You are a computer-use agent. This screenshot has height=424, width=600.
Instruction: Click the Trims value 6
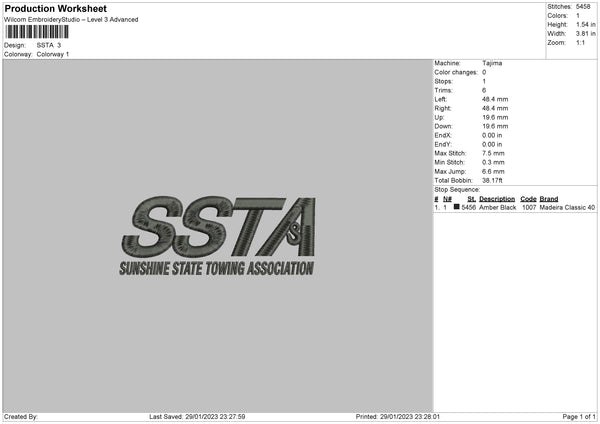[484, 90]
